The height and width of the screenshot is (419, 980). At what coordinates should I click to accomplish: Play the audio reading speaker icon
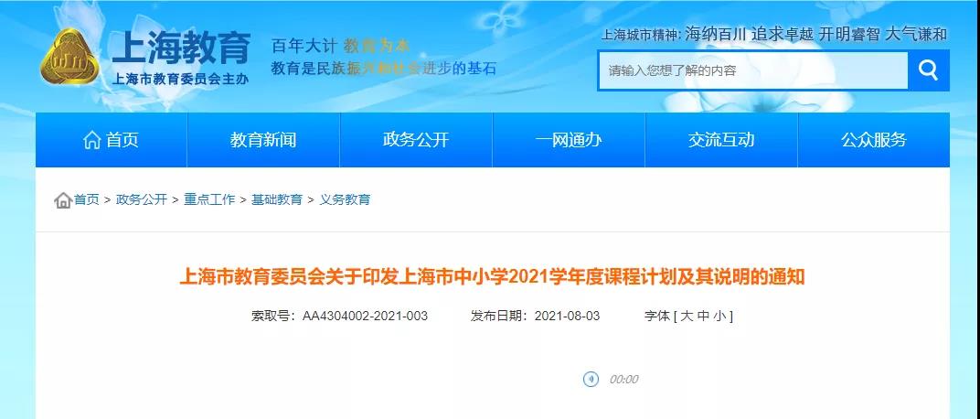click(591, 379)
